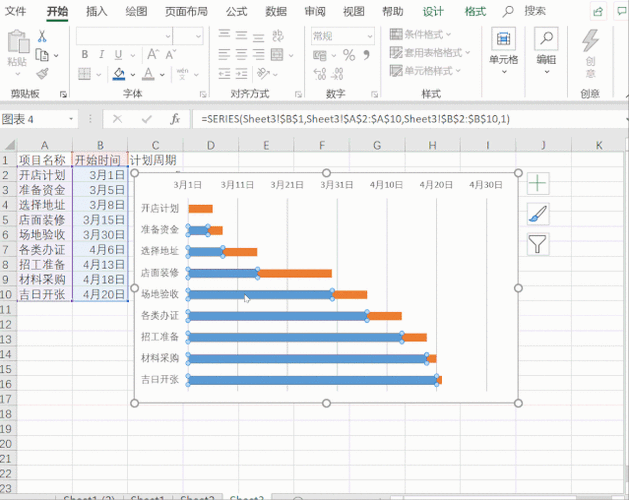629x500 pixels.
Task: Align cell text right
Action: [258, 55]
